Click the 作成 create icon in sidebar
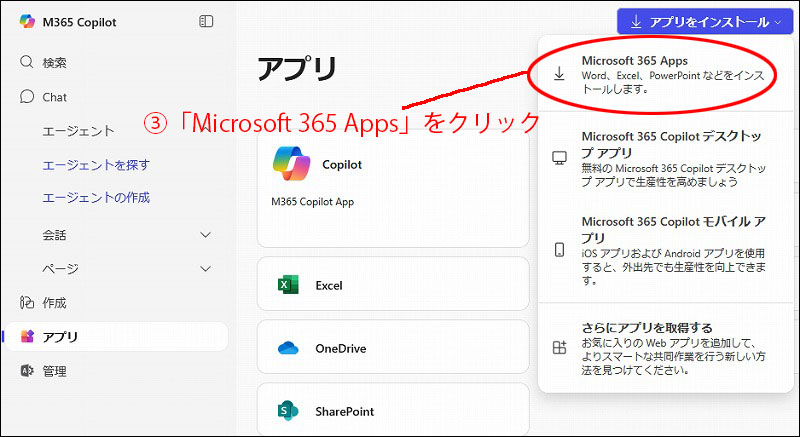 tap(27, 302)
